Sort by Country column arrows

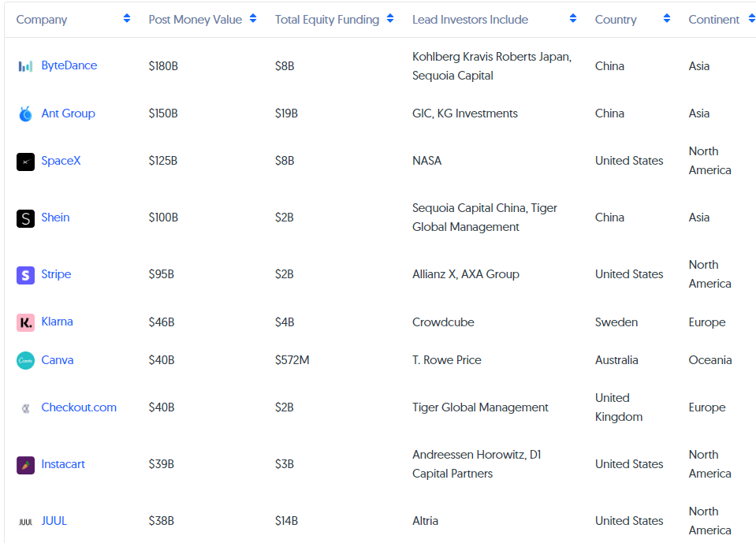click(x=667, y=18)
